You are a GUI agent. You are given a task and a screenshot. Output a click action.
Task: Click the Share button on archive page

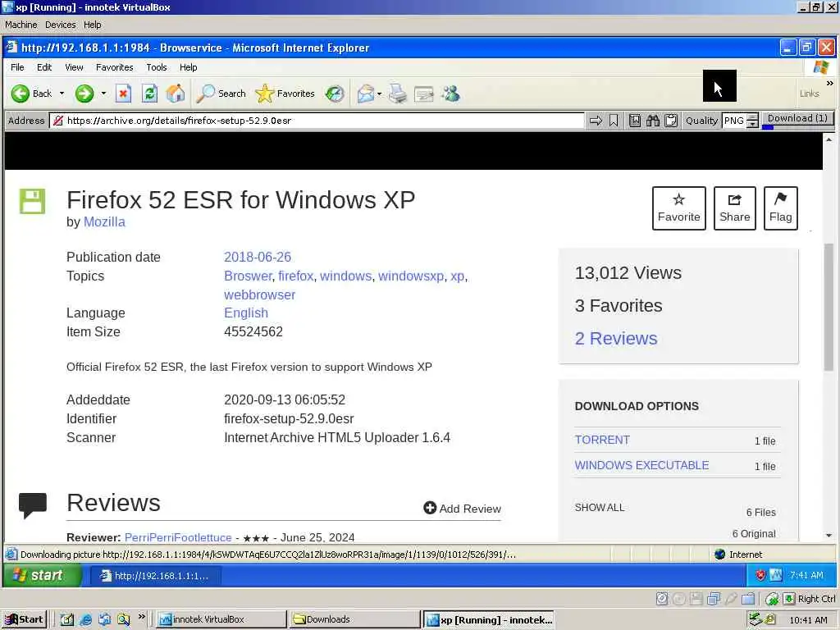click(x=734, y=208)
